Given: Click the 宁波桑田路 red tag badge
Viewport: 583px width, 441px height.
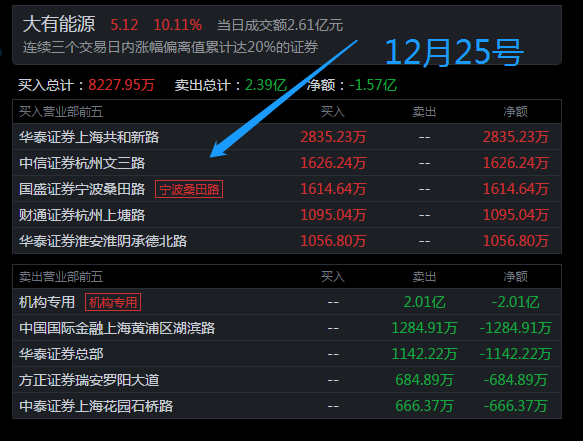Looking at the screenshot, I should coord(189,189).
